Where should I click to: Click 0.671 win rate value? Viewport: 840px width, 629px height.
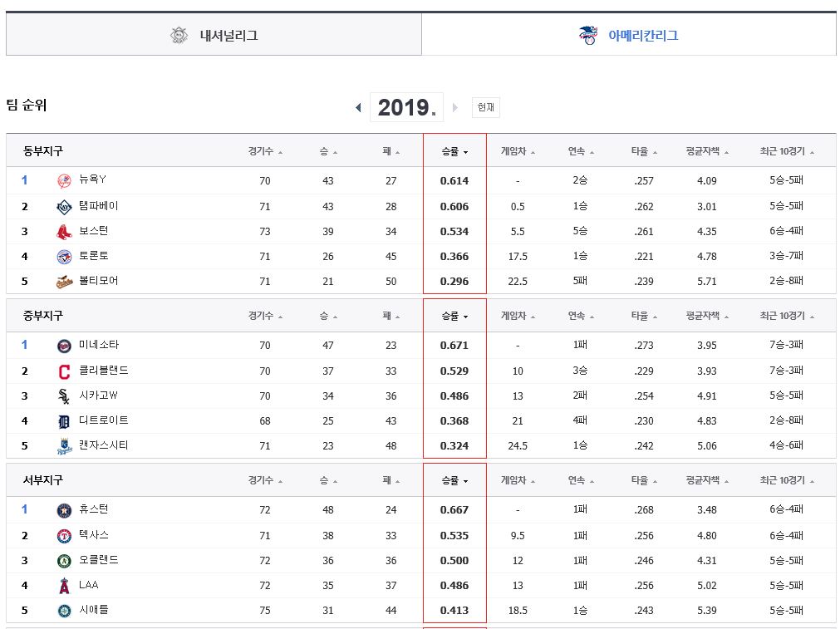click(454, 345)
